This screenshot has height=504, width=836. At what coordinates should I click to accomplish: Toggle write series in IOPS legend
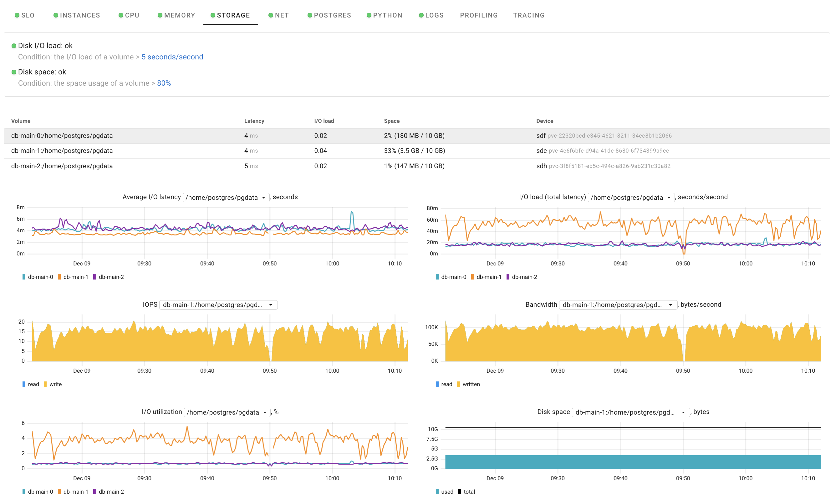pyautogui.click(x=53, y=384)
